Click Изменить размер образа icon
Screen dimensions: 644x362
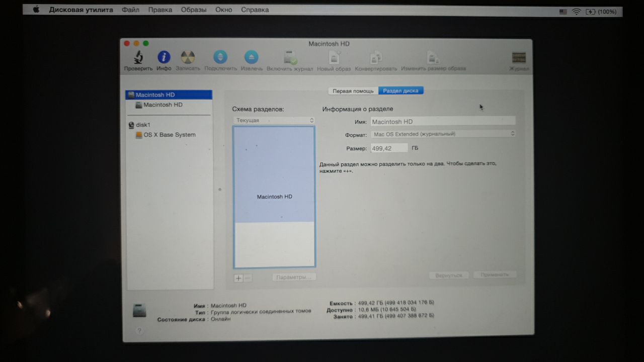pyautogui.click(x=433, y=57)
